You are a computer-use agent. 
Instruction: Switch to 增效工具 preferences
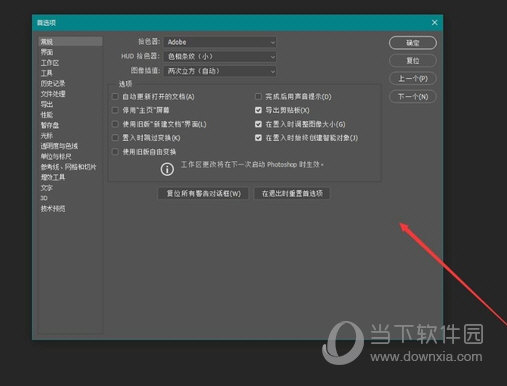(53, 177)
